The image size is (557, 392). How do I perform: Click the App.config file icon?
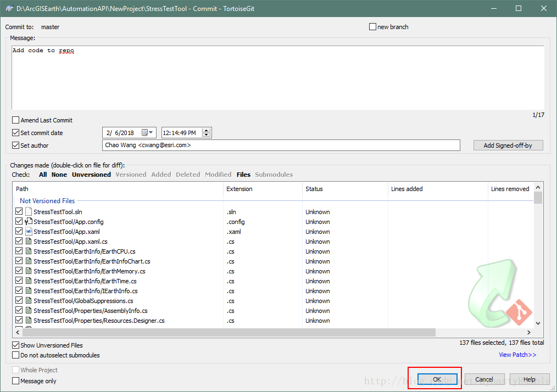(29, 222)
